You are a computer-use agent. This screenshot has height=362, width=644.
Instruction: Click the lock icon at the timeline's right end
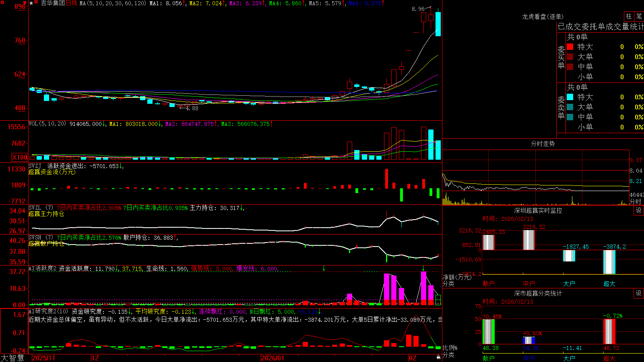(x=438, y=357)
